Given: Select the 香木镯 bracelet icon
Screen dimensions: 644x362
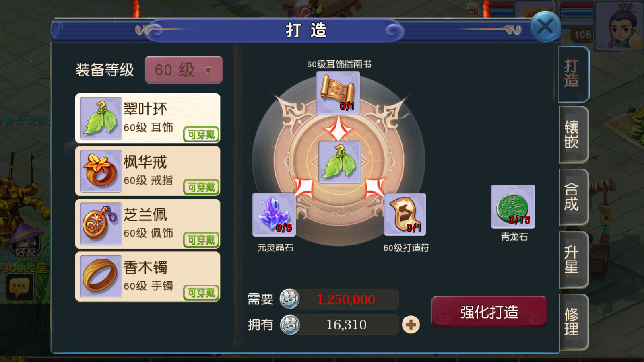Looking at the screenshot, I should [x=101, y=276].
